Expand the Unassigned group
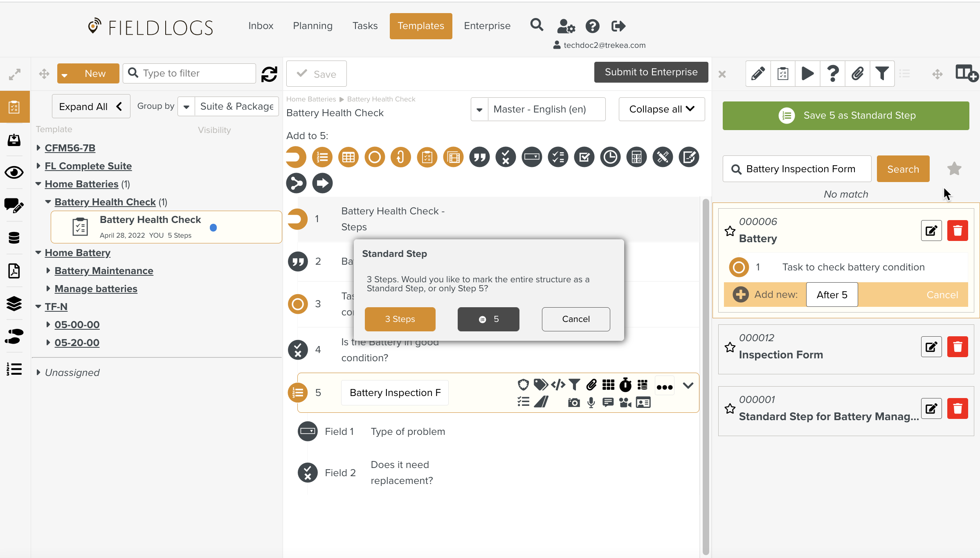Screen dimensions: 980x558 [x=38, y=372]
